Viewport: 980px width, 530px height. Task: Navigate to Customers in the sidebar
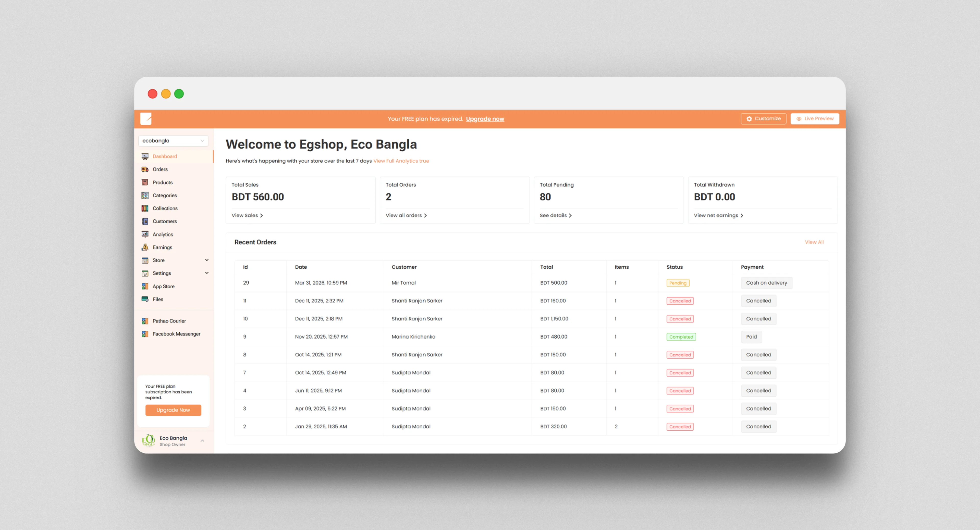(x=174, y=221)
